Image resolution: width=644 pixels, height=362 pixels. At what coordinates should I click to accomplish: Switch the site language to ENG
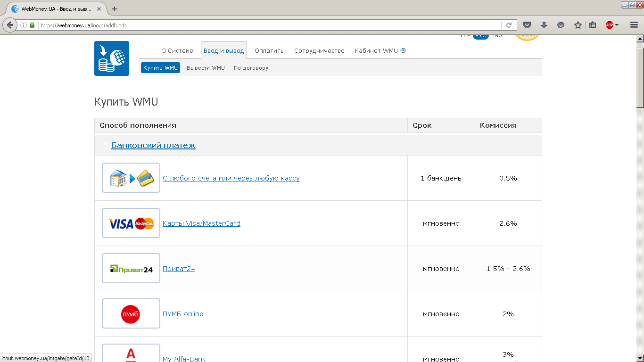[x=496, y=36]
